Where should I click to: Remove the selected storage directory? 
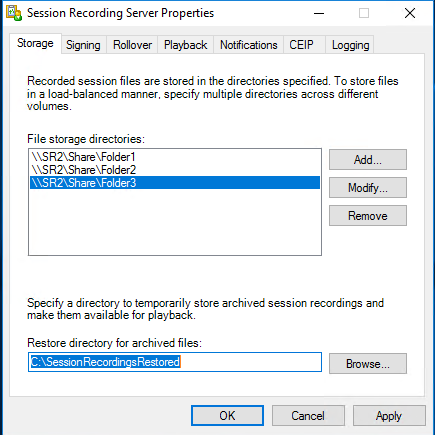click(x=368, y=216)
